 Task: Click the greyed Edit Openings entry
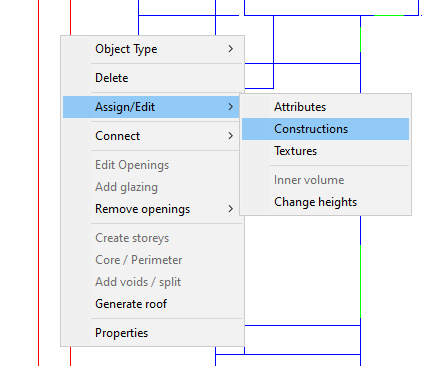tap(152, 165)
